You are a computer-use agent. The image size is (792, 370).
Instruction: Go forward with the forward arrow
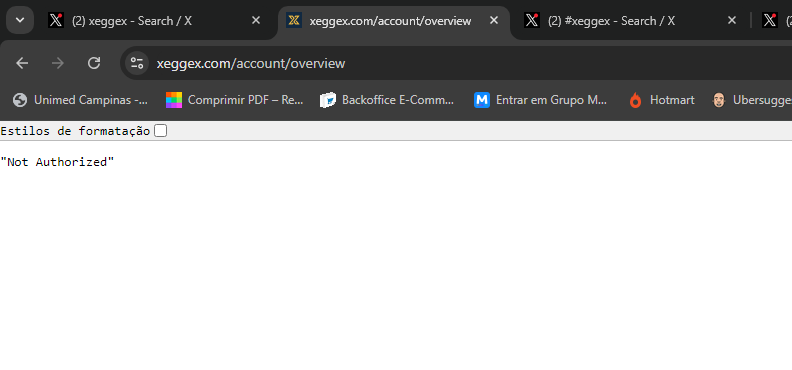(x=58, y=63)
